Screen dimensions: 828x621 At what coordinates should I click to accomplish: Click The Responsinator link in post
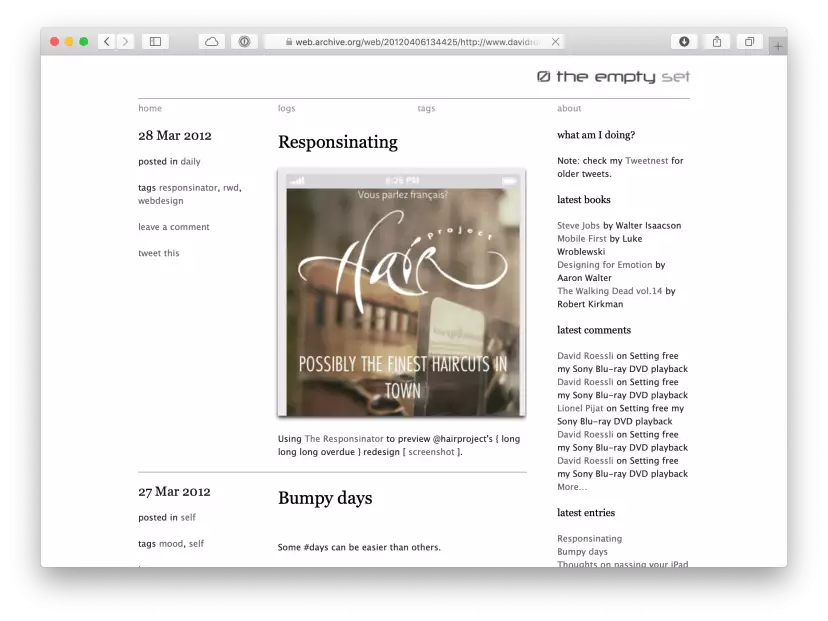pos(344,439)
